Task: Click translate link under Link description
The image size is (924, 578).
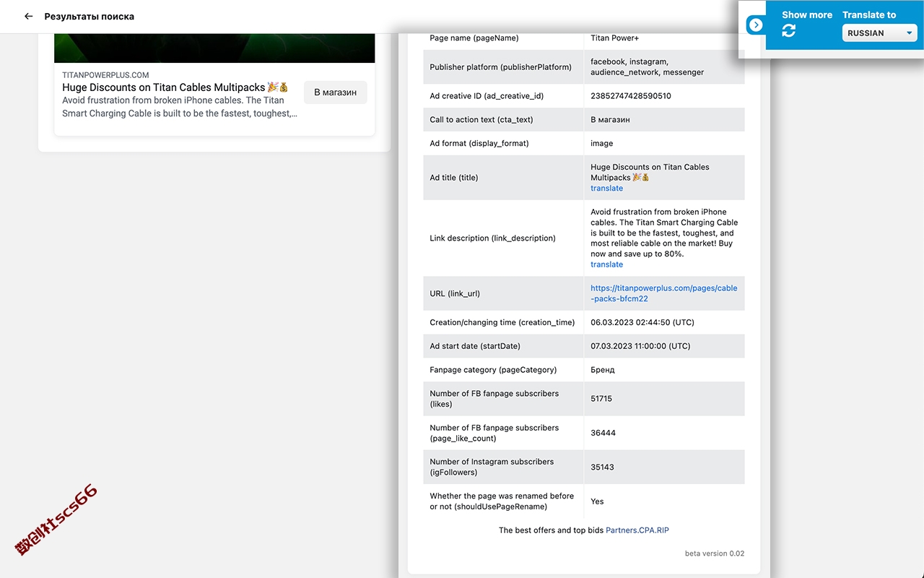Action: pos(606,264)
